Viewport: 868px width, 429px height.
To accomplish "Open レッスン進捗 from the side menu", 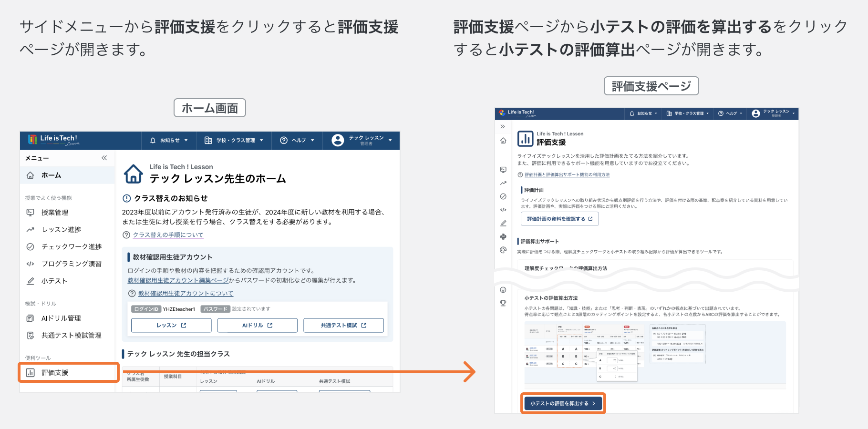I will (x=67, y=230).
